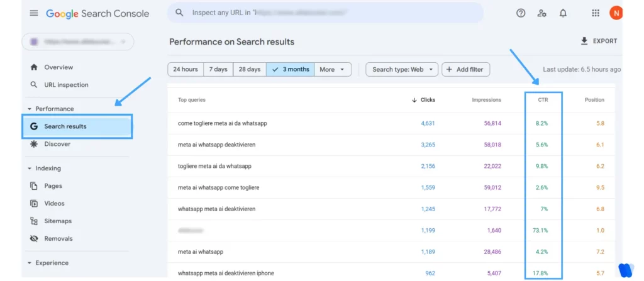Click the Google G icon beside Search results
The height and width of the screenshot is (281, 644).
click(34, 126)
